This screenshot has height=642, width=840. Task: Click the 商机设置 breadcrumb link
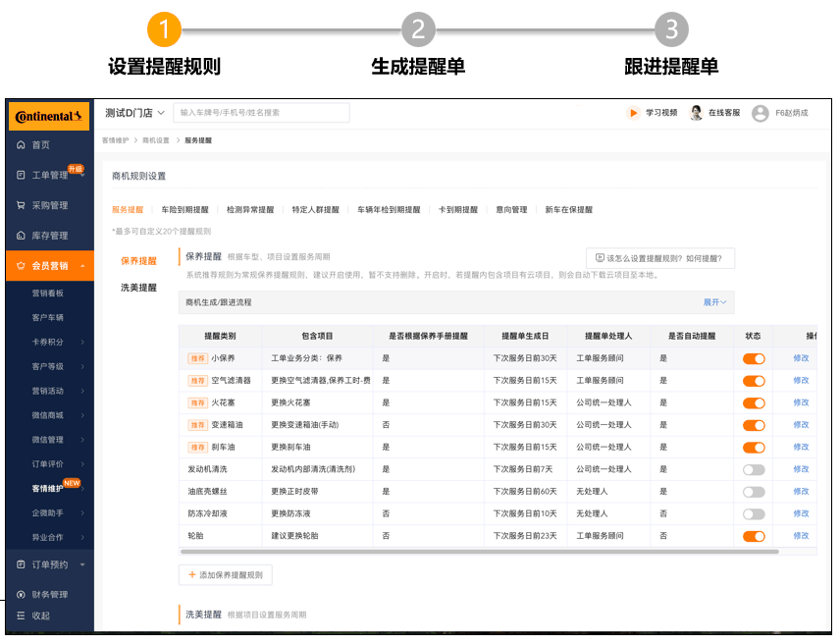(156, 140)
